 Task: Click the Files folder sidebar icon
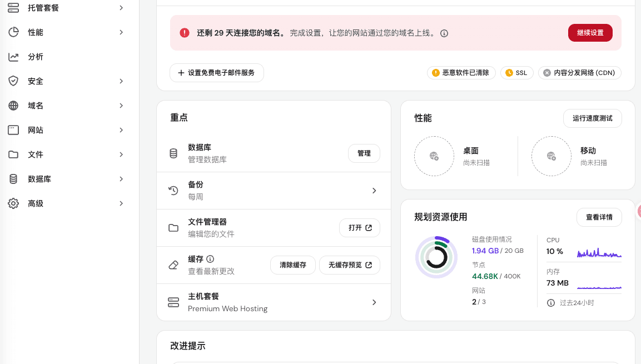(x=13, y=154)
